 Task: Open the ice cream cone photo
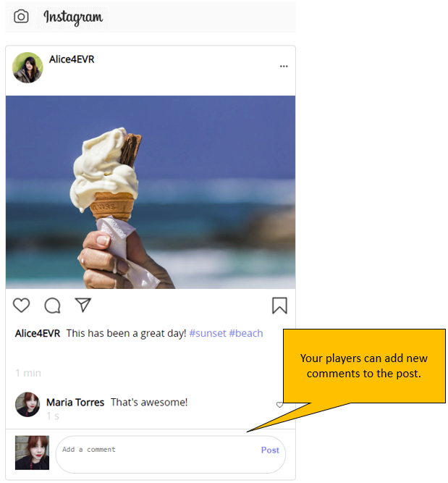click(151, 192)
